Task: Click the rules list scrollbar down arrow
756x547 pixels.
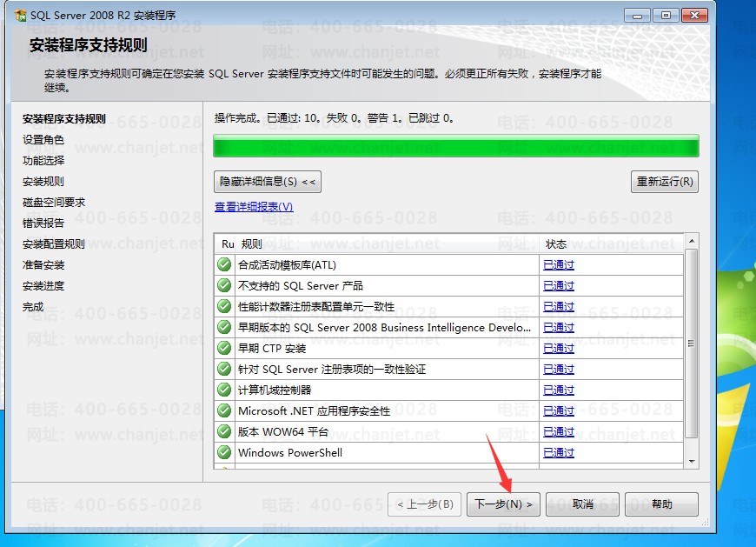Action: click(692, 462)
